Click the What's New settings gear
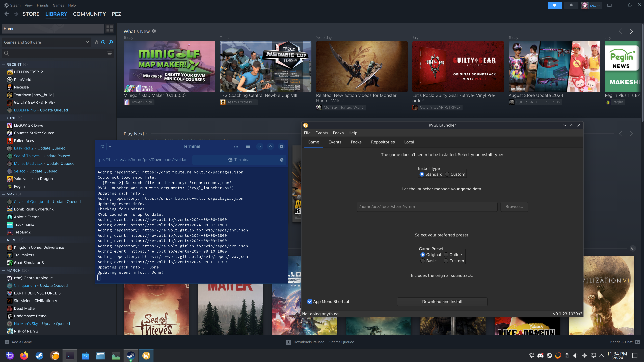The image size is (644, 362). tap(154, 31)
